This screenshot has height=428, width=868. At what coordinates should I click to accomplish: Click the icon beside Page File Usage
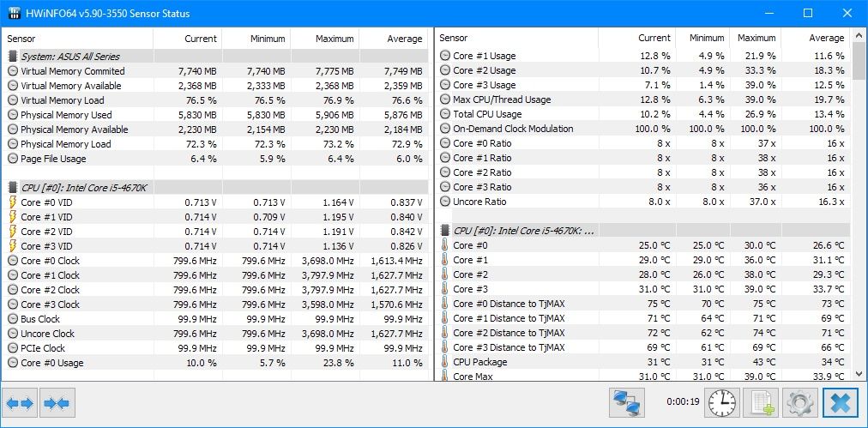coord(13,159)
